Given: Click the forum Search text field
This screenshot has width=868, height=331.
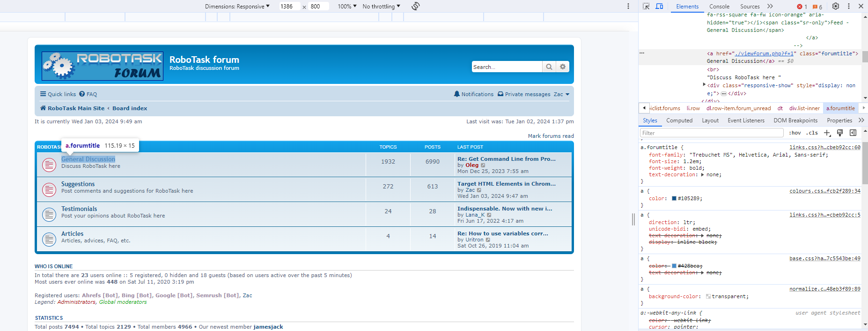Looking at the screenshot, I should coord(507,67).
